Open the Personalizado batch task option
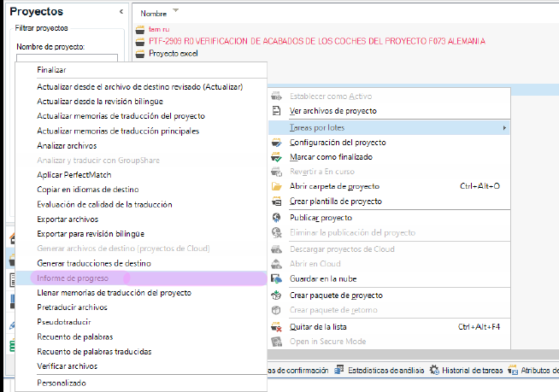559x392 pixels. (141, 383)
